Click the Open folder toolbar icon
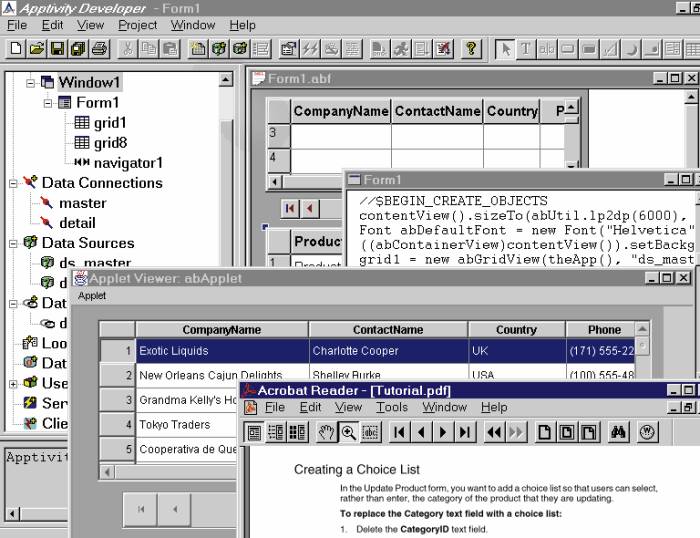 click(37, 48)
